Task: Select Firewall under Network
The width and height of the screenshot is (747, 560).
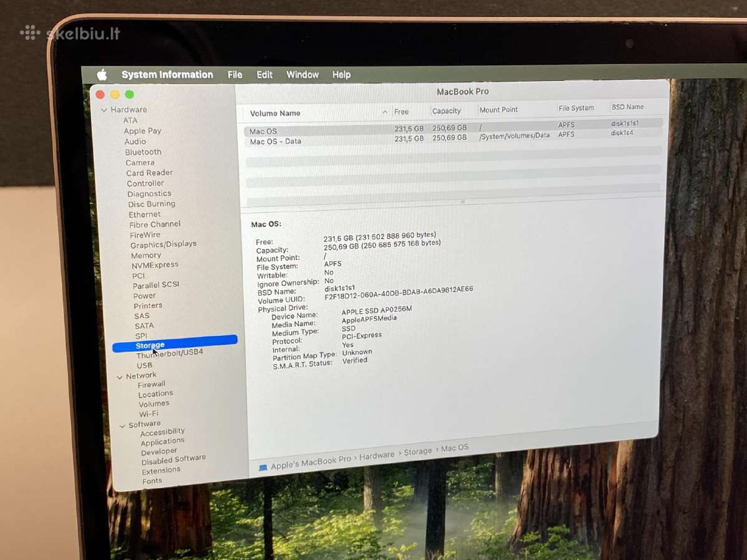Action: 151,385
